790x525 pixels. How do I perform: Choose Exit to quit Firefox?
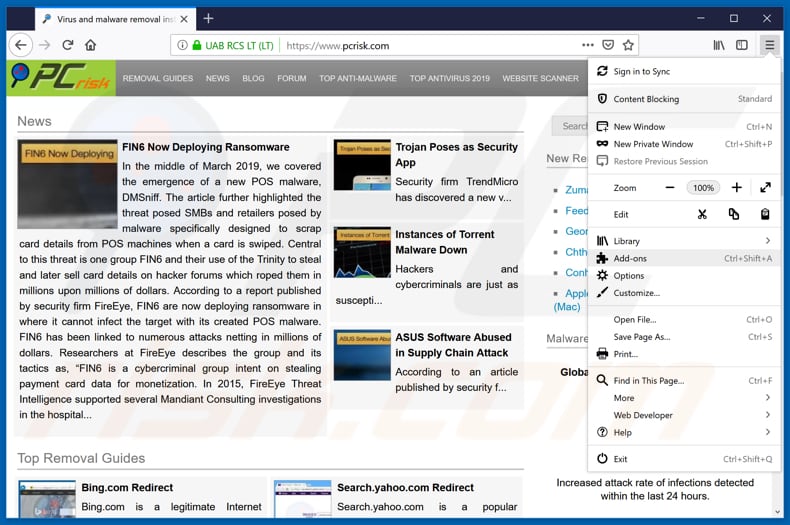pos(684,459)
